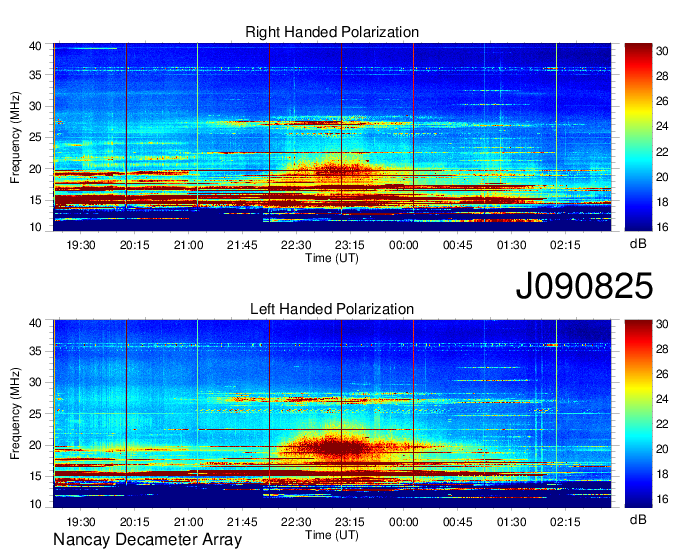The height and width of the screenshot is (552, 680).
Task: Click '23:15' time tick on Right Handed plot
Action: (x=350, y=245)
